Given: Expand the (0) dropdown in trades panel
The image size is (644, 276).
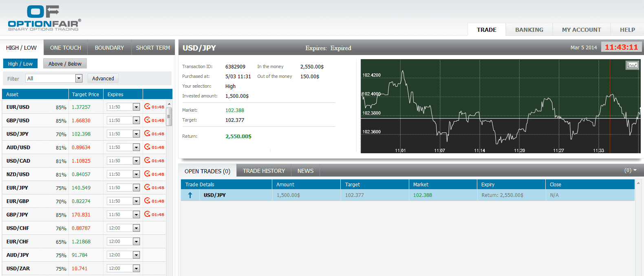Looking at the screenshot, I should tap(630, 170).
